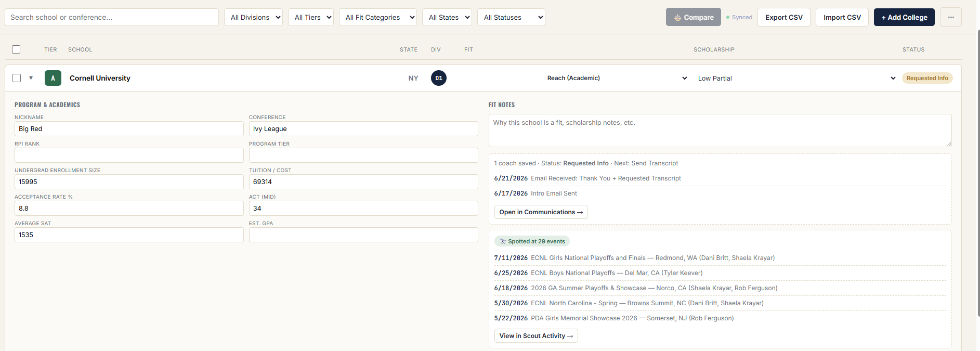Toggle the select-all header checkbox

point(16,49)
